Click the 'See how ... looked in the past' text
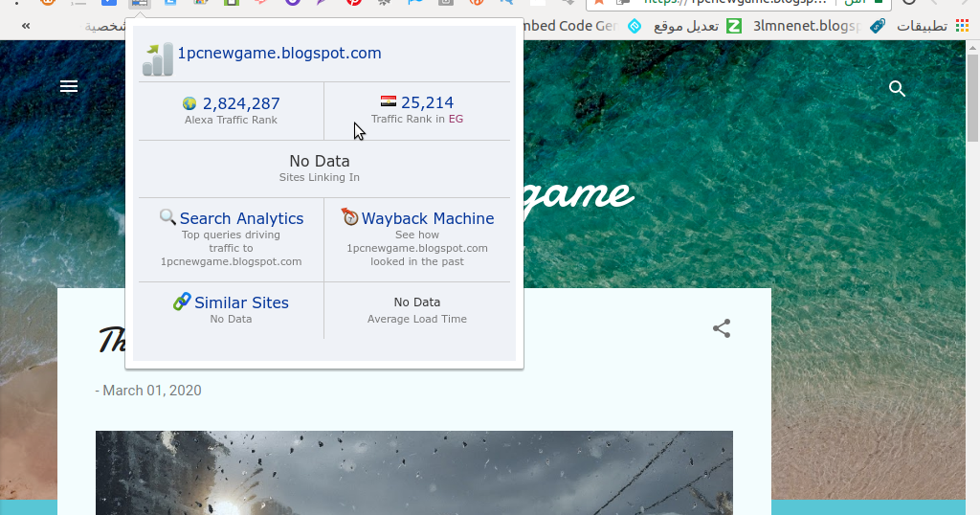Screen dimensions: 980x515 417,248
